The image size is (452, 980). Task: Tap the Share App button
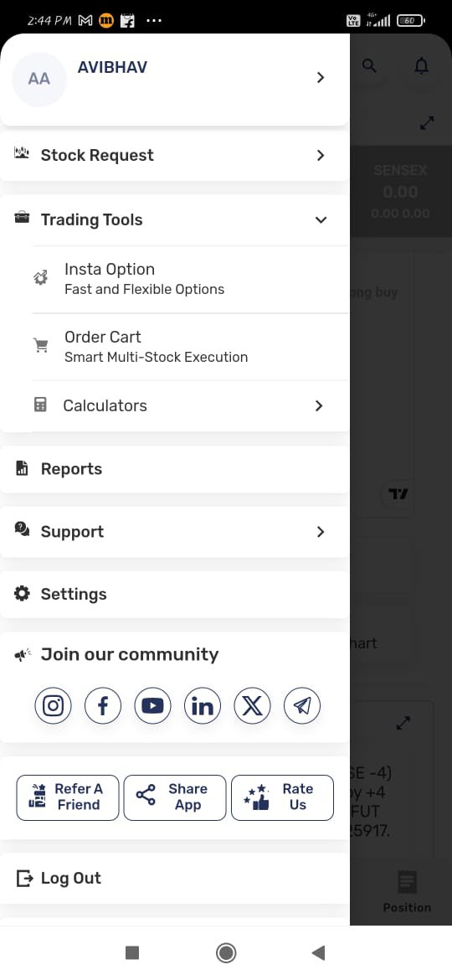175,797
